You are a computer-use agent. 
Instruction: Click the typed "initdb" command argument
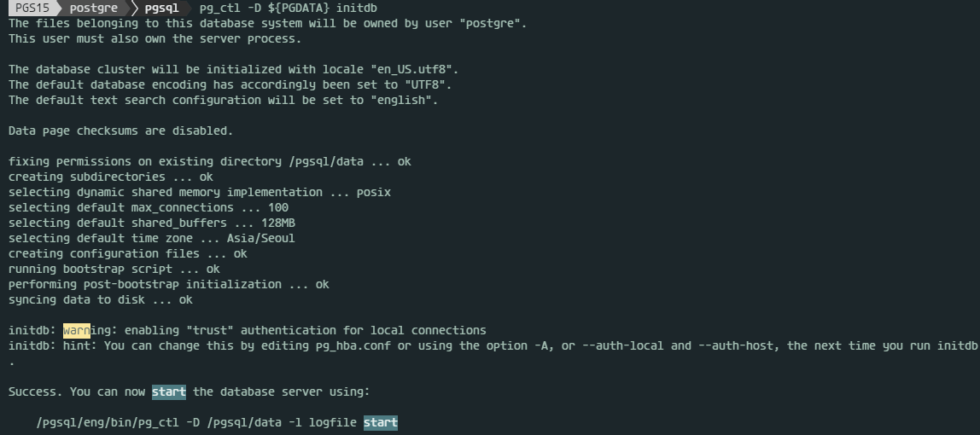coord(358,8)
